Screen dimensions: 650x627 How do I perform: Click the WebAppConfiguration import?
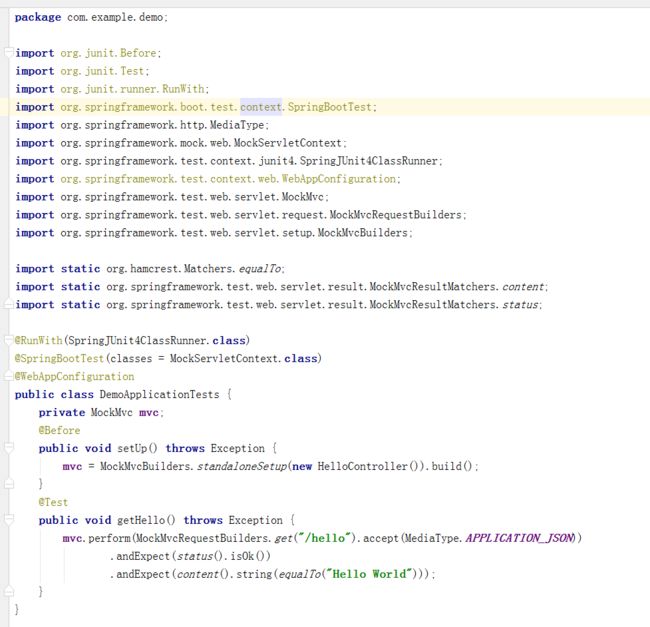coord(208,179)
